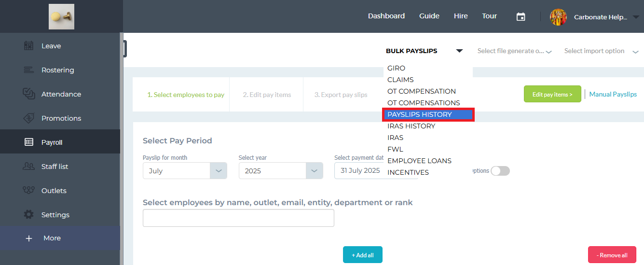Viewport: 644px width, 265px height.
Task: Click the Outlets icon in sidebar
Action: point(29,190)
